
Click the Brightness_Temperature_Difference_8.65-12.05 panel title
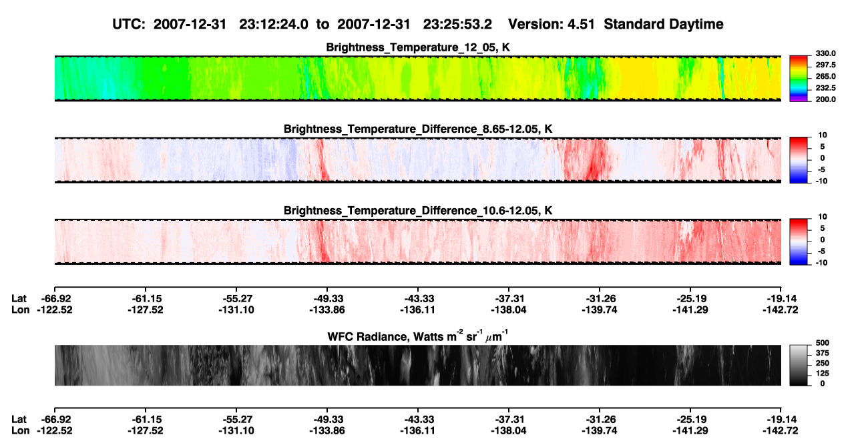tap(418, 129)
